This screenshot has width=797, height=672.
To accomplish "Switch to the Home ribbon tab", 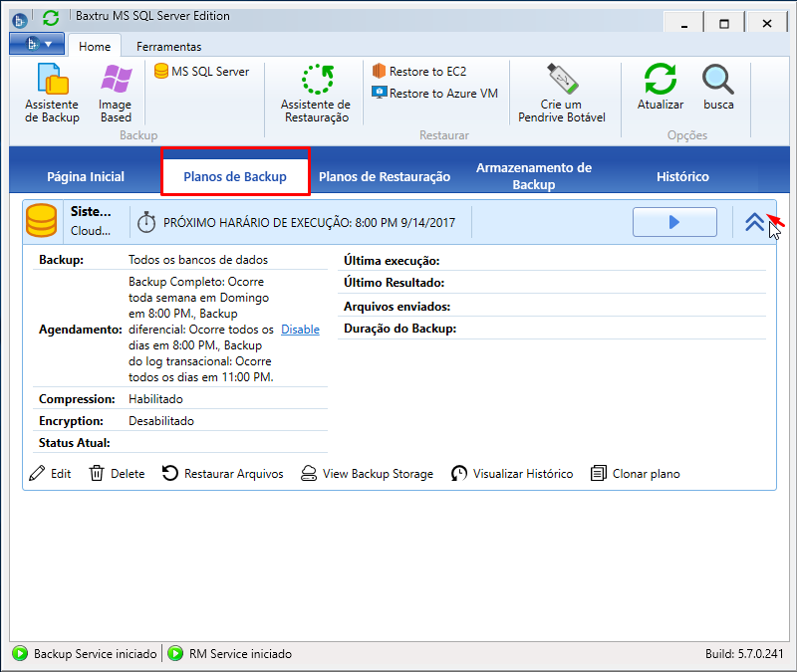I will pos(95,46).
